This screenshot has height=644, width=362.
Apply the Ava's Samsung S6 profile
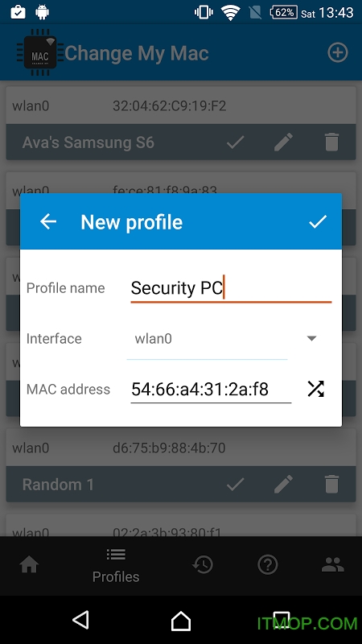pos(236,142)
